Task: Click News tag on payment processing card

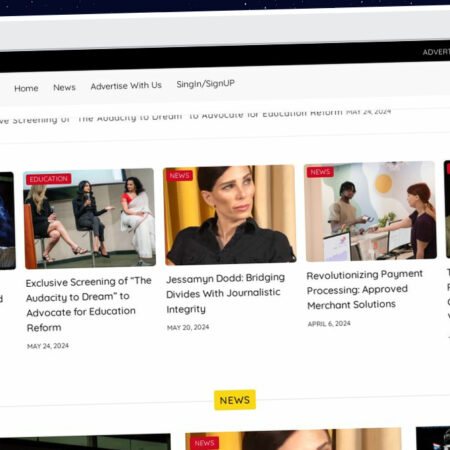Action: point(320,172)
